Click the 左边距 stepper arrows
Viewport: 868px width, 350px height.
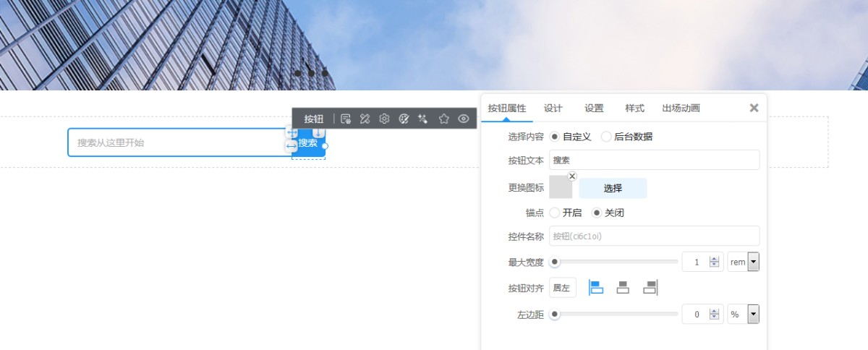click(x=715, y=315)
